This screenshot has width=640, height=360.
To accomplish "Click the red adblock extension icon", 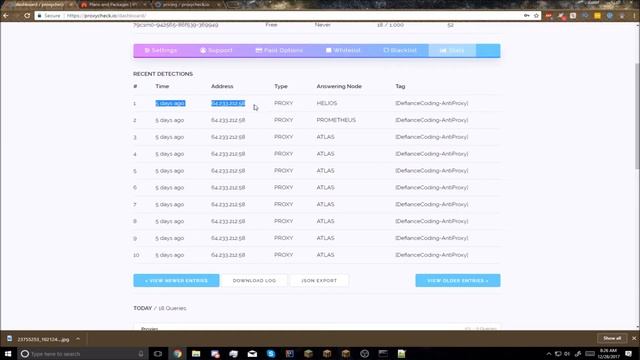I will 549,16.
